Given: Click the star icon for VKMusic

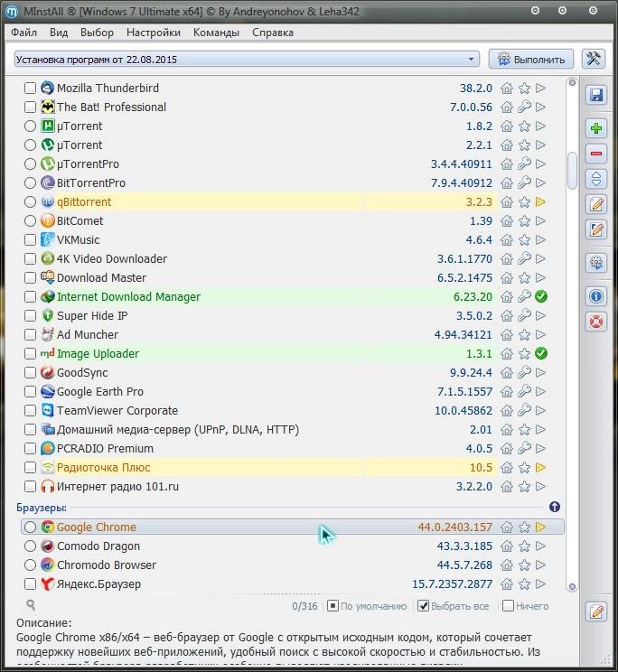Looking at the screenshot, I should (524, 240).
